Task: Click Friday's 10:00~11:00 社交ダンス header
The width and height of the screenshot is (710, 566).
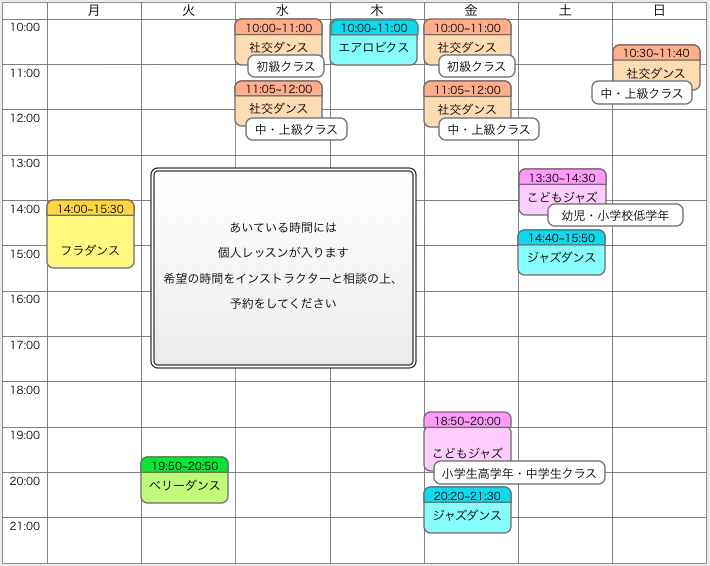Action: click(467, 28)
